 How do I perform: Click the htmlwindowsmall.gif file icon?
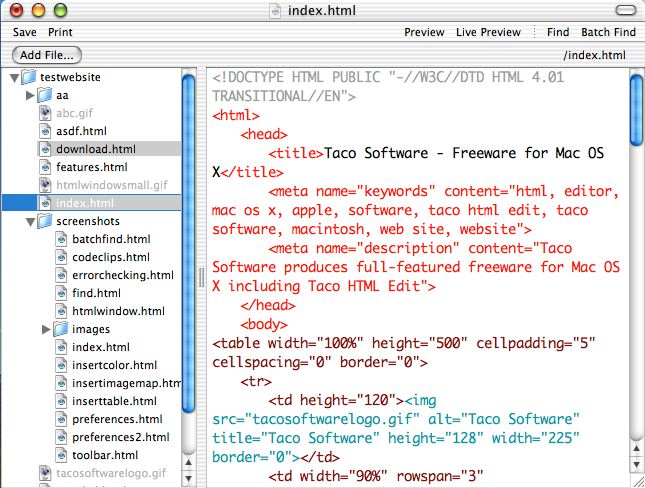pyautogui.click(x=45, y=185)
